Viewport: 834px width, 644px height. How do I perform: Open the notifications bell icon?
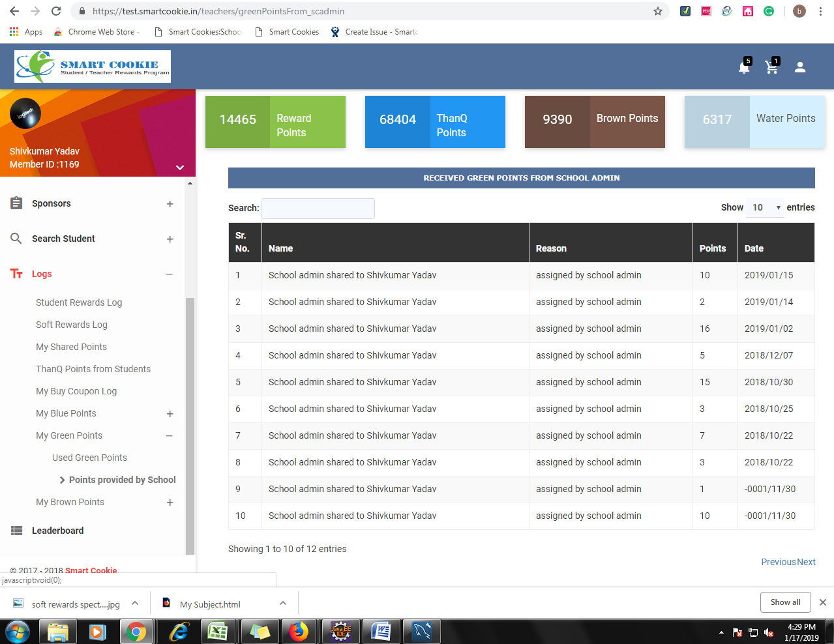(x=743, y=67)
